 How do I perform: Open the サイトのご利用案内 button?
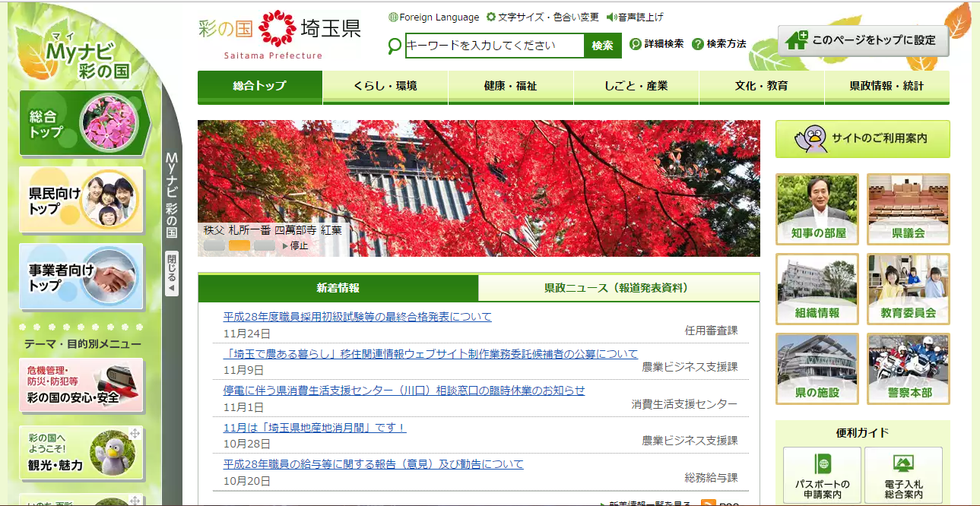pos(863,139)
